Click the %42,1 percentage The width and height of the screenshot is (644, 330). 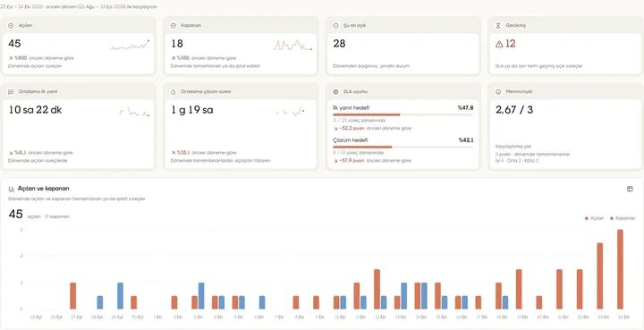point(466,140)
